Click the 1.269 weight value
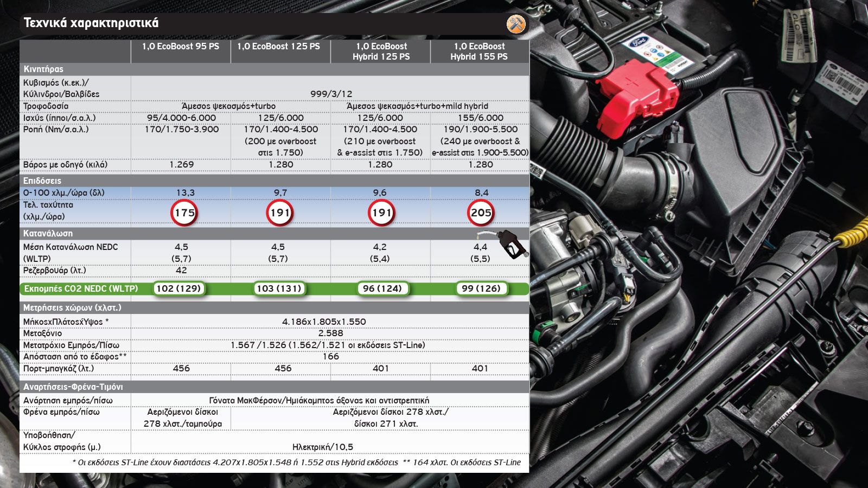Image resolution: width=868 pixels, height=488 pixels. 182,164
